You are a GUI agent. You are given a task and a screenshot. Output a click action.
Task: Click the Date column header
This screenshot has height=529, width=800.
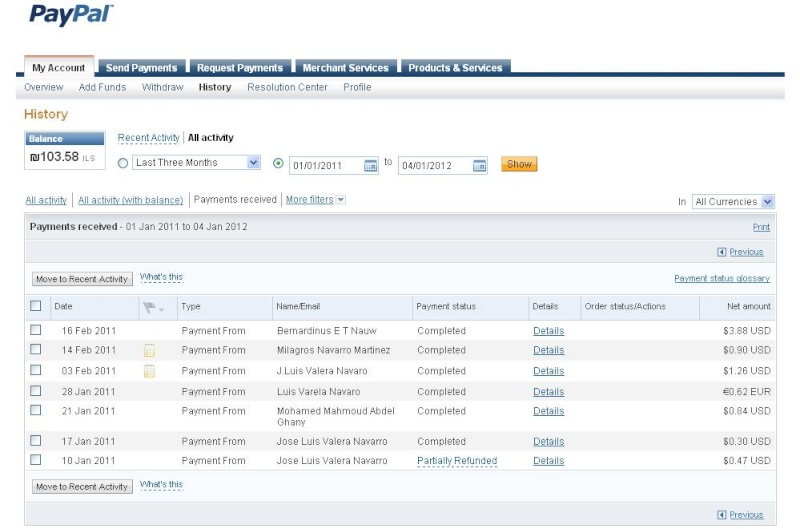coord(63,307)
